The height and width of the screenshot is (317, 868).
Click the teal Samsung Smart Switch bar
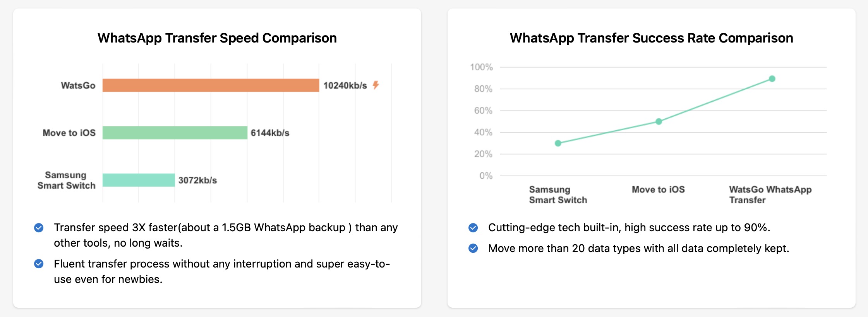(139, 180)
